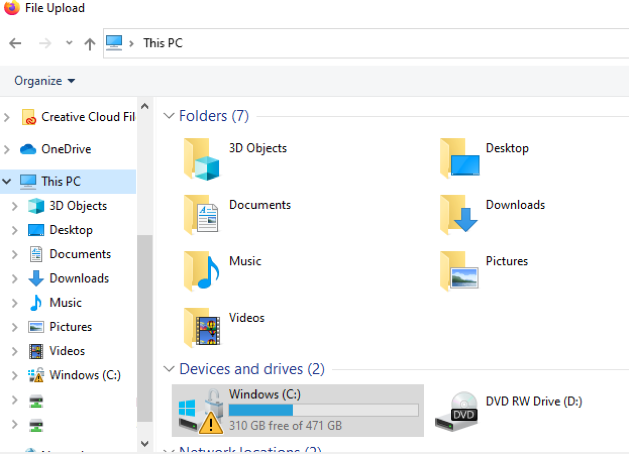Screen dimensions: 629x454
Task: Select the Music folder icon
Action: 201,269
